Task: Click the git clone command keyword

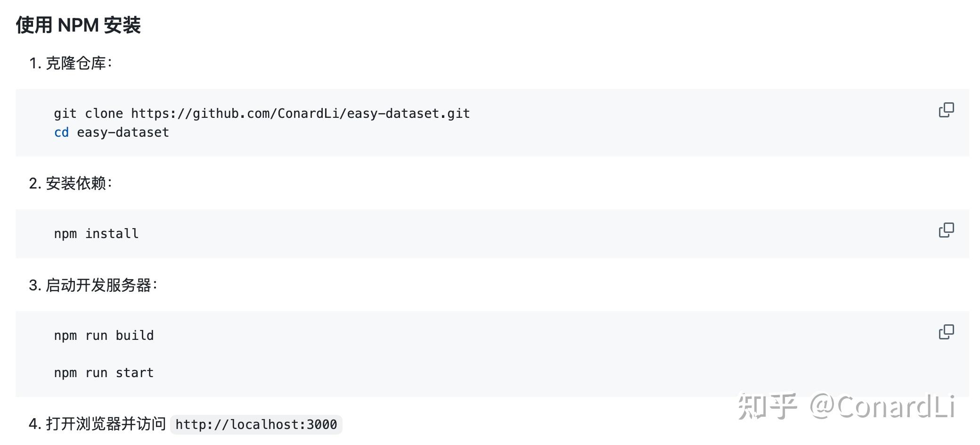Action: (88, 114)
